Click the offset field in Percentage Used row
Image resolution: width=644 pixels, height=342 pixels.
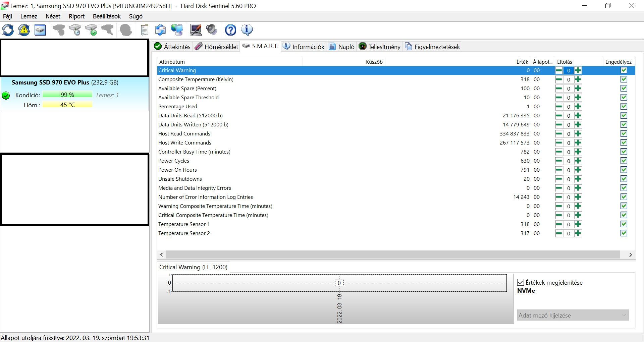[569, 107]
